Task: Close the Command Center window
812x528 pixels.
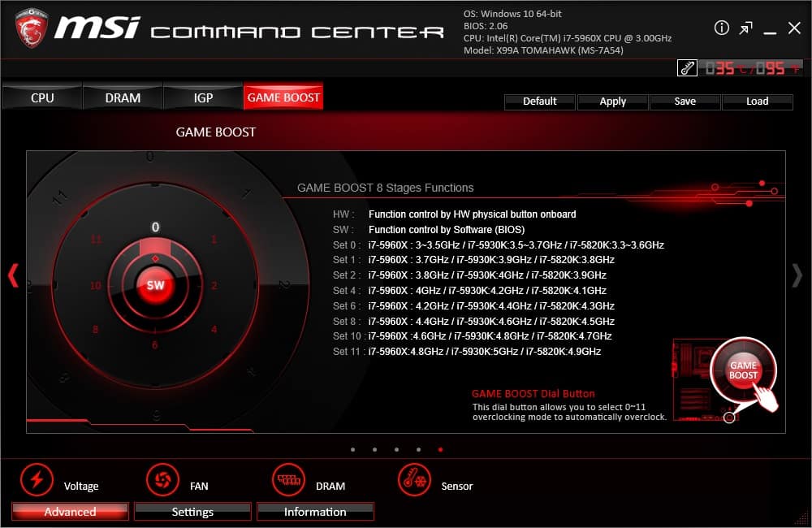Action: point(794,28)
